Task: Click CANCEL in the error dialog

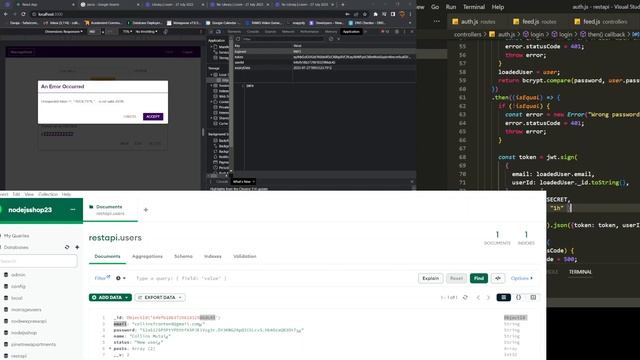Action: point(129,116)
